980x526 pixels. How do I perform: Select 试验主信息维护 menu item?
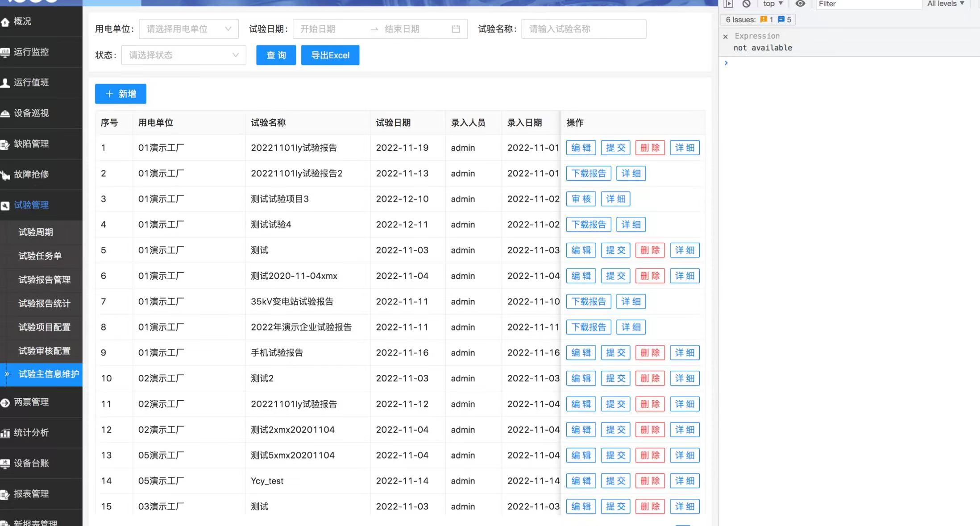pos(41,374)
